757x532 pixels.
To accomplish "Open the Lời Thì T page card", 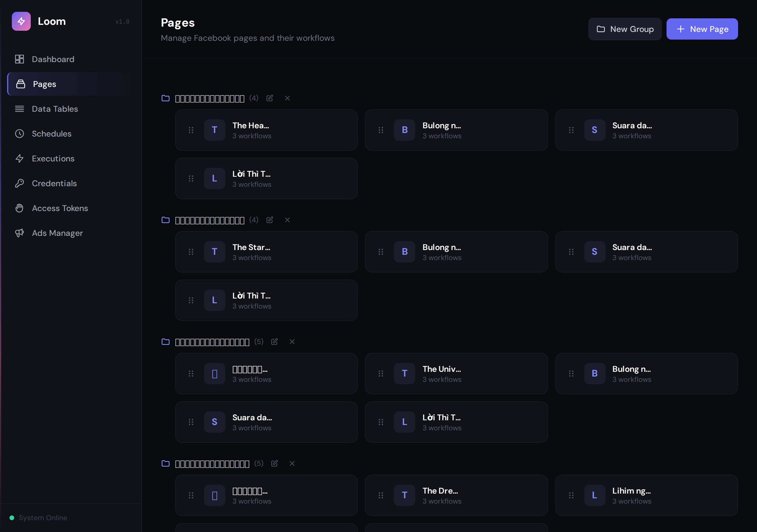I will click(266, 178).
